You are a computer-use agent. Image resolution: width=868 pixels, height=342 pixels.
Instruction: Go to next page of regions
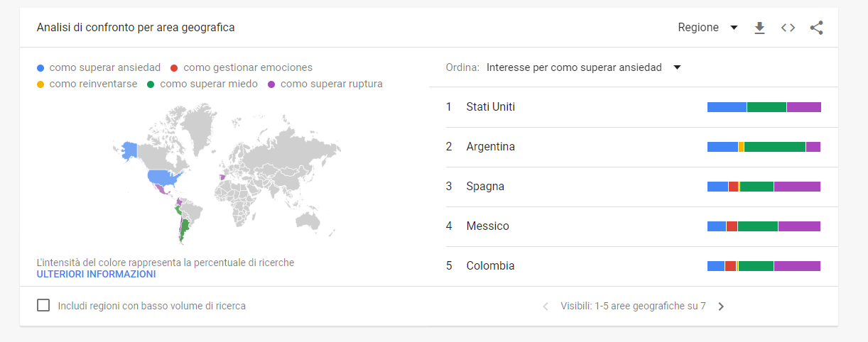pyautogui.click(x=721, y=307)
